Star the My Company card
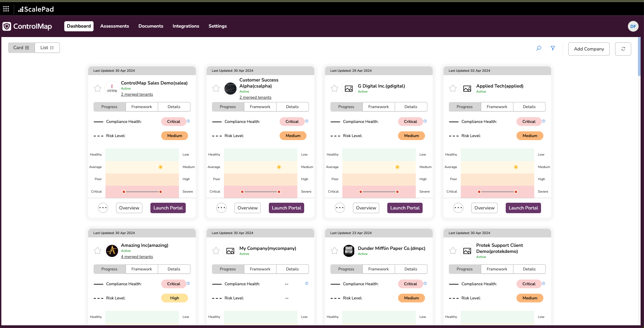Screen dimensions: 644x328 pos(216,251)
